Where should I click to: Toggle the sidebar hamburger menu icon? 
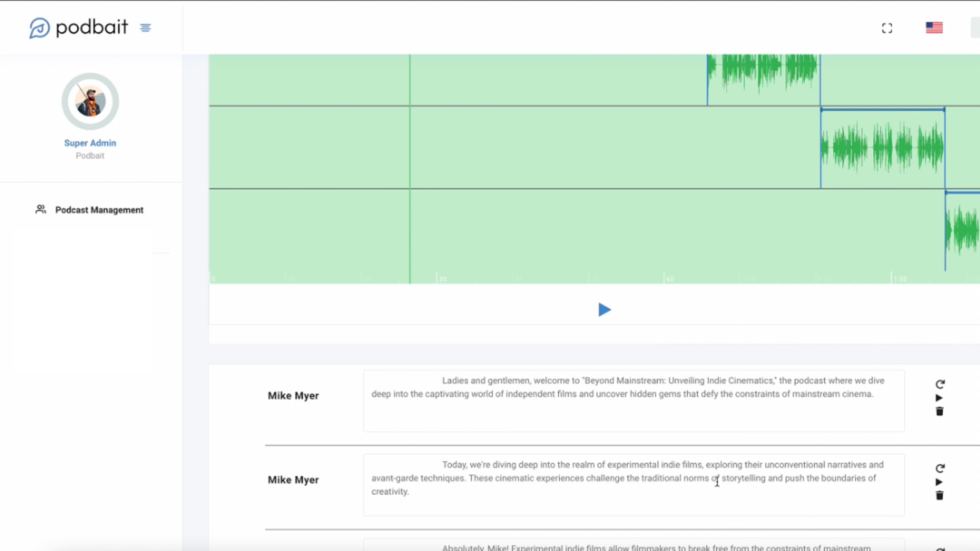coord(145,28)
